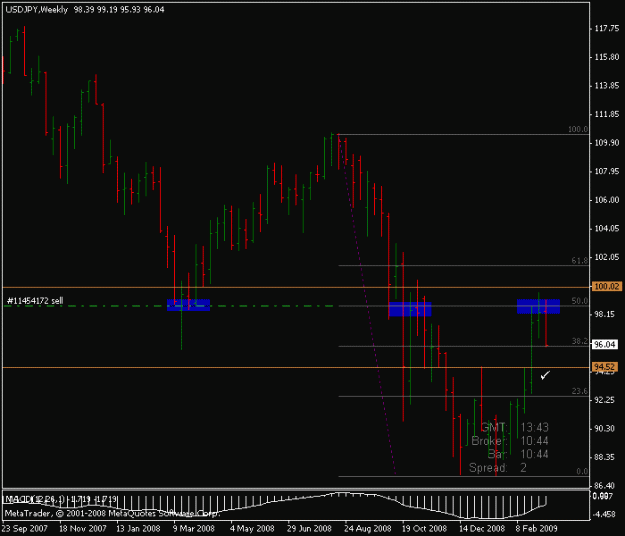Viewport: 625px width, 536px height.
Task: Click the GMT time value 13:43
Action: pyautogui.click(x=535, y=428)
